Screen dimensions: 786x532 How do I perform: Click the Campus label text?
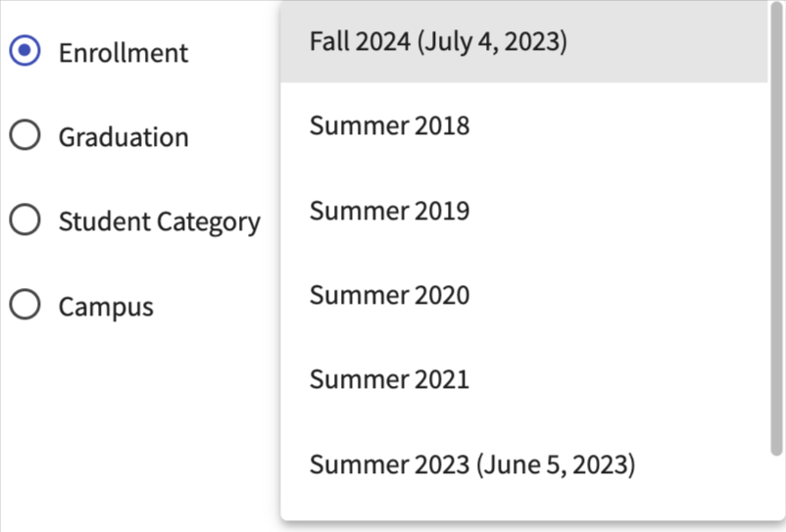click(x=106, y=307)
